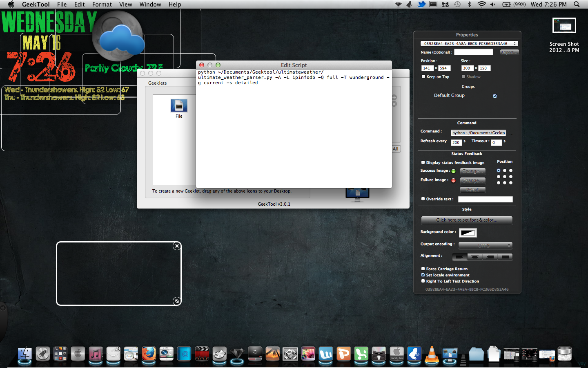
Task: Click the Default status image button
Action: (473, 189)
